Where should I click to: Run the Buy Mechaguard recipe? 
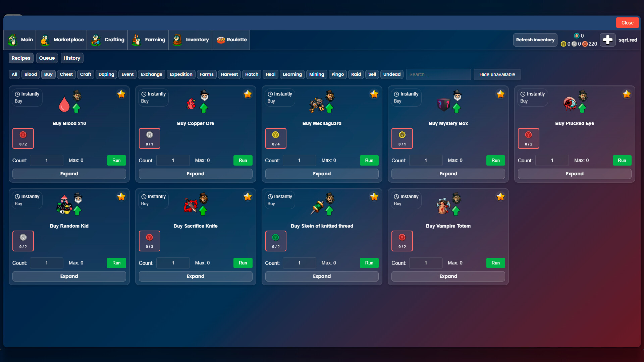pos(369,160)
